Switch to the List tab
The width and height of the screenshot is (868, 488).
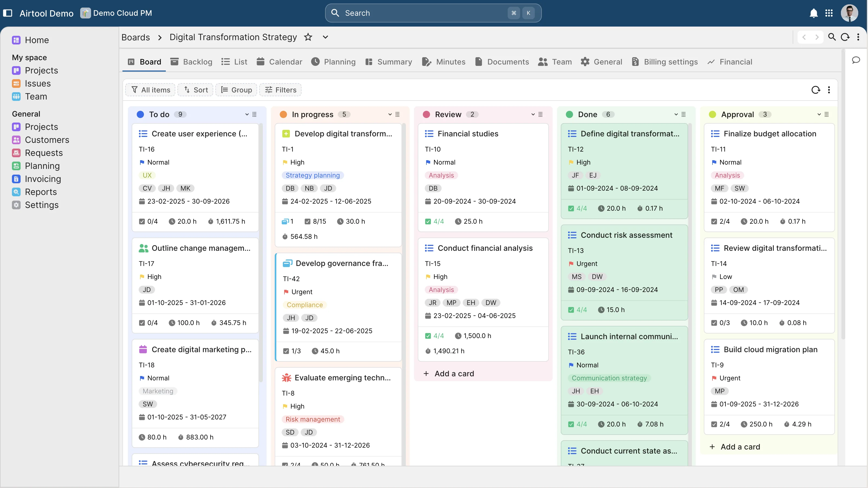click(234, 62)
